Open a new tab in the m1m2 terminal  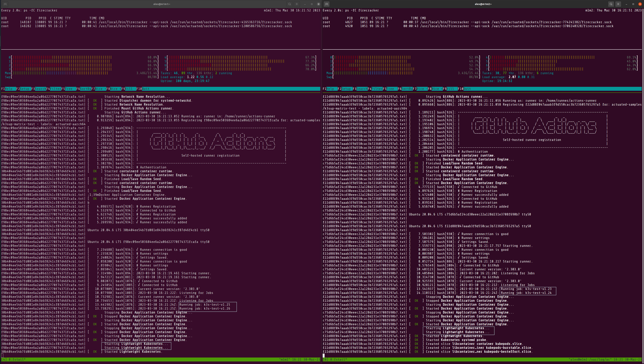[x=327, y=4]
